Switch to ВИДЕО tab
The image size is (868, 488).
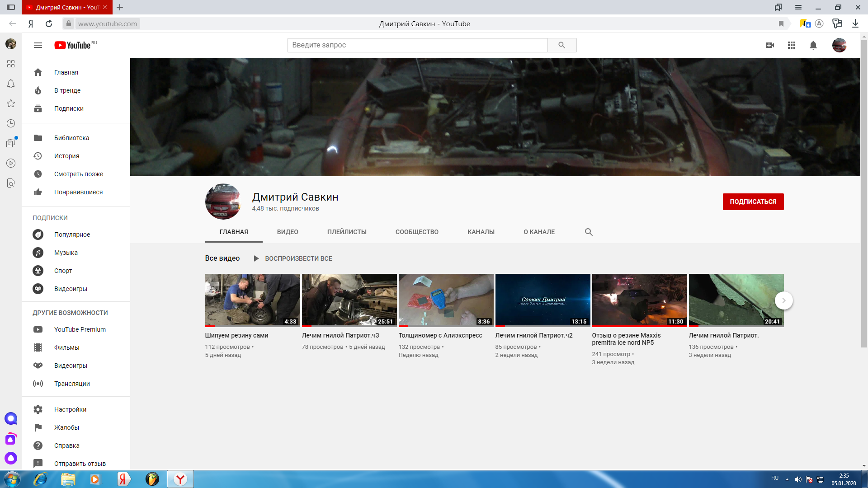coord(288,232)
